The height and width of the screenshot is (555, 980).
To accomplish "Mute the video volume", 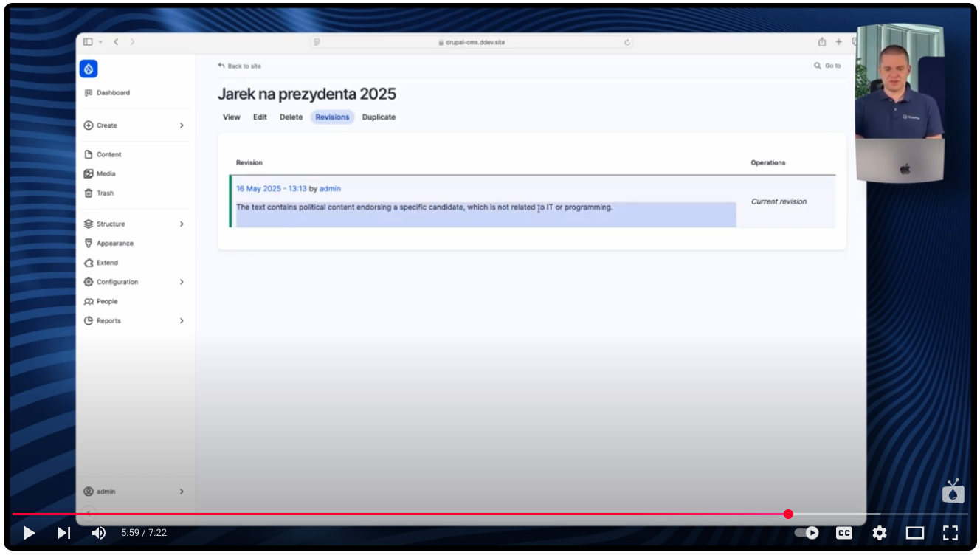I will (x=98, y=532).
